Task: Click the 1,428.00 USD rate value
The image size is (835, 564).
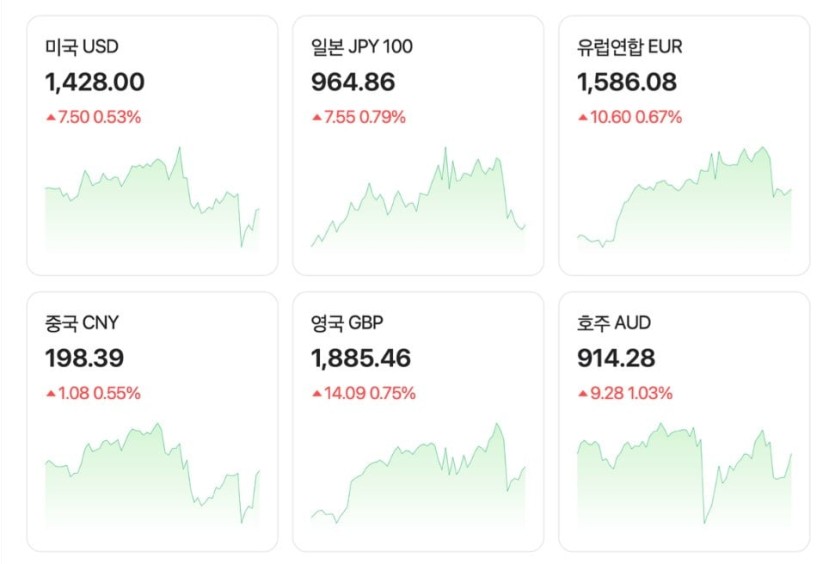Action: pos(95,82)
